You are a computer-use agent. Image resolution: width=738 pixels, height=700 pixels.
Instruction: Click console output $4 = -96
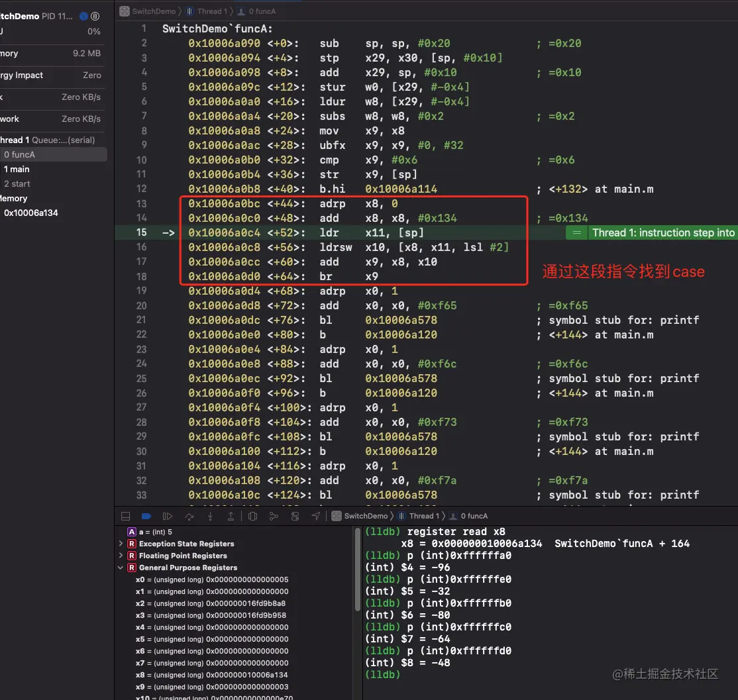pyautogui.click(x=407, y=568)
